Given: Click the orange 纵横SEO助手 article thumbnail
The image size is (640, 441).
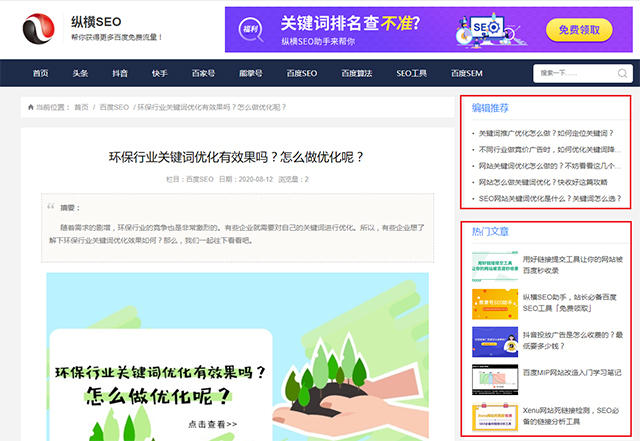Looking at the screenshot, I should [x=495, y=304].
